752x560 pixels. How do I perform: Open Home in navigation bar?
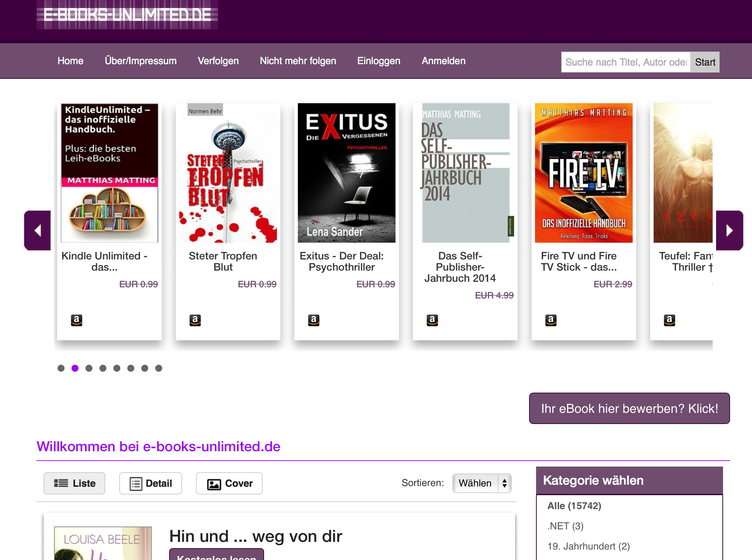pyautogui.click(x=70, y=61)
